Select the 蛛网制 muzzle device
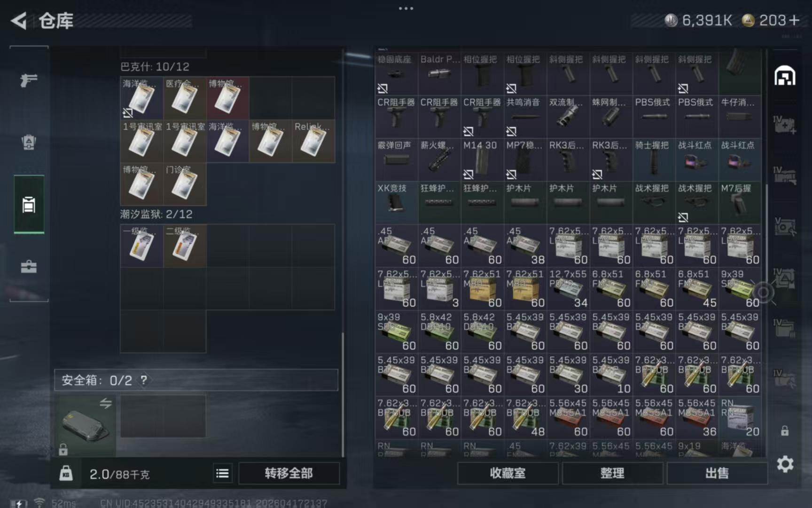812x508 pixels. pos(611,116)
